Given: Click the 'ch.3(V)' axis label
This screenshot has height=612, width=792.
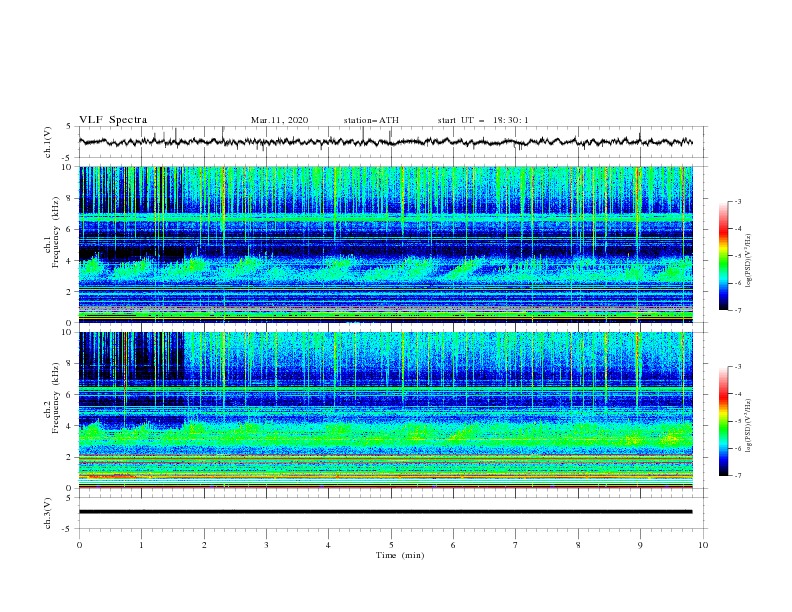Looking at the screenshot, I should pyautogui.click(x=48, y=513).
